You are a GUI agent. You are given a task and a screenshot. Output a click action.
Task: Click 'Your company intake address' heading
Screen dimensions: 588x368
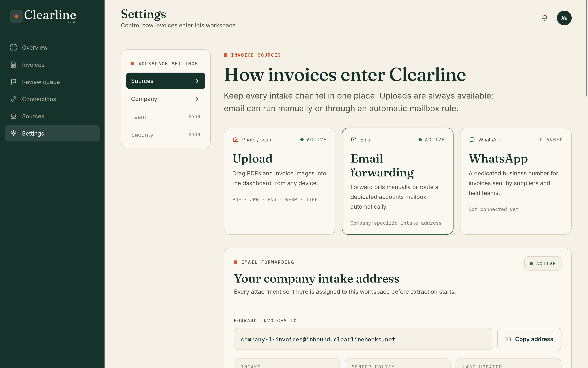tap(317, 279)
